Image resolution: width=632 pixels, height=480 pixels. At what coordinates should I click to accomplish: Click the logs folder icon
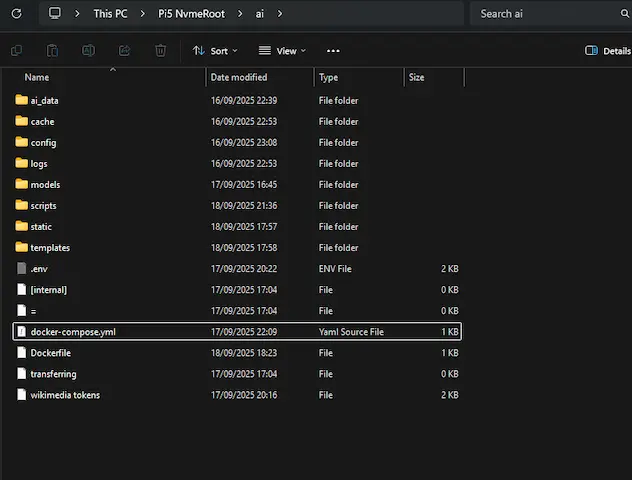(21, 162)
